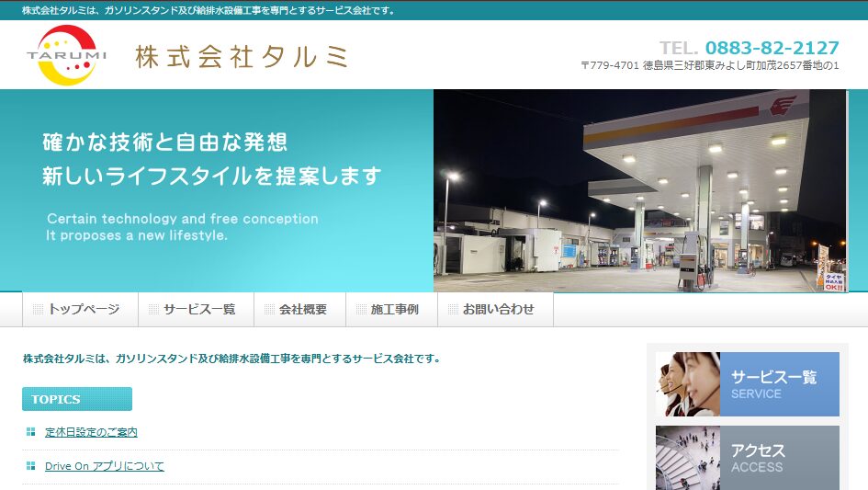
Task: Click the teal description line above TOPICS
Action: (232, 359)
